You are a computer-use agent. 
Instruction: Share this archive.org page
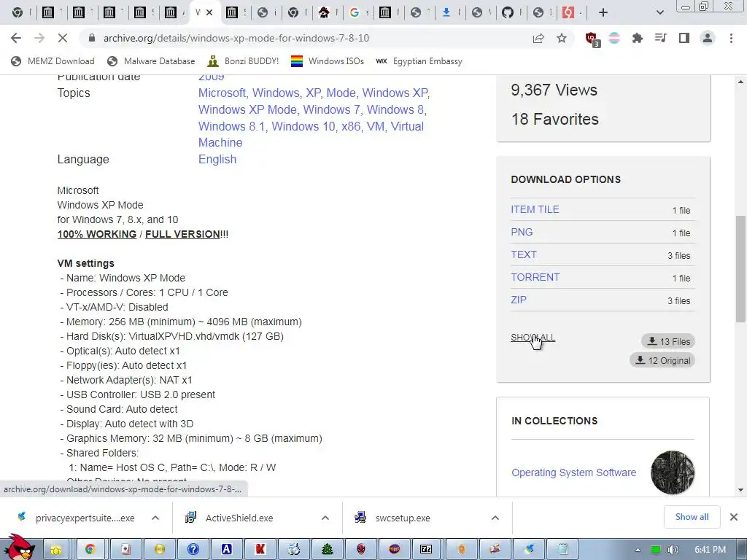[538, 38]
